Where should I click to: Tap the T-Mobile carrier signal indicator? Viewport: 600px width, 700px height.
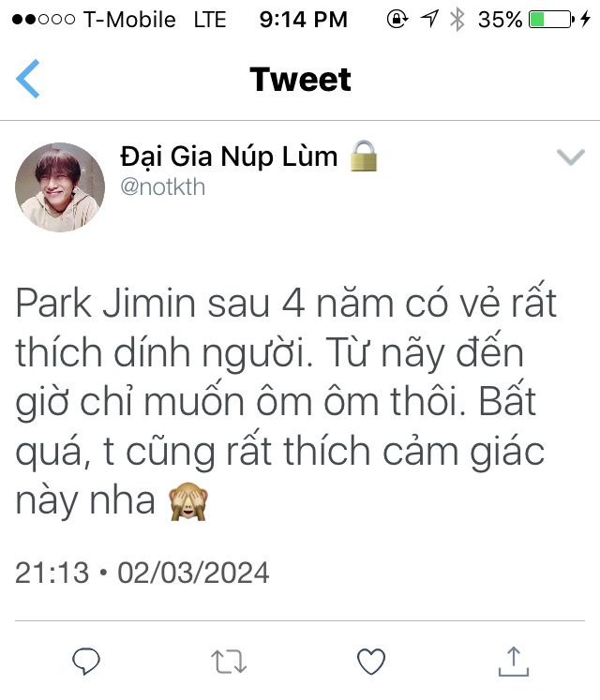(x=94, y=19)
